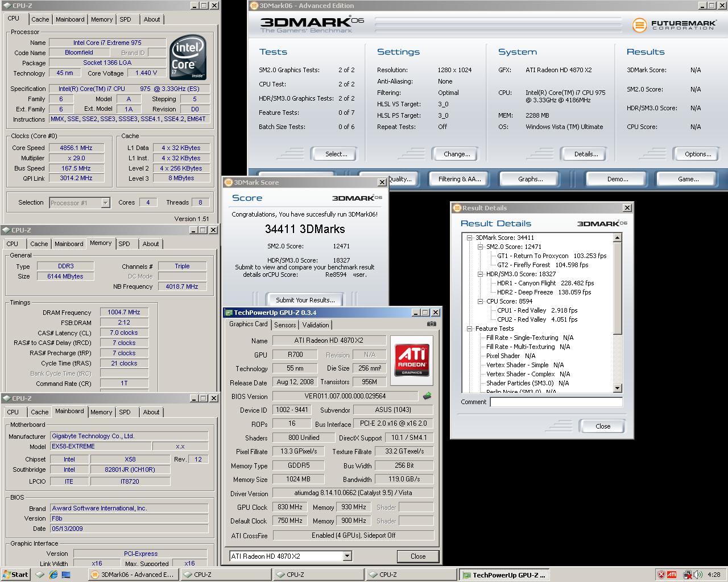Click the red security shield tray icon
Viewport: 728px width, 582px height.
[x=661, y=575]
